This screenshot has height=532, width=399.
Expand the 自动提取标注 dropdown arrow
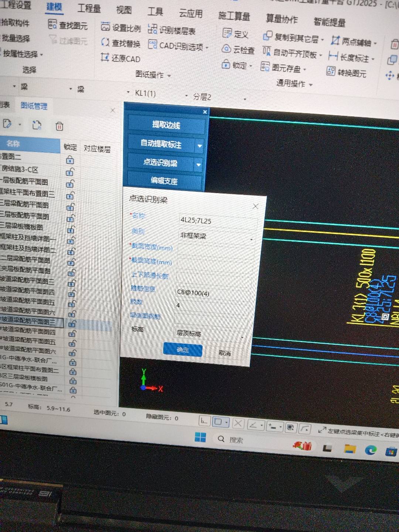point(200,146)
